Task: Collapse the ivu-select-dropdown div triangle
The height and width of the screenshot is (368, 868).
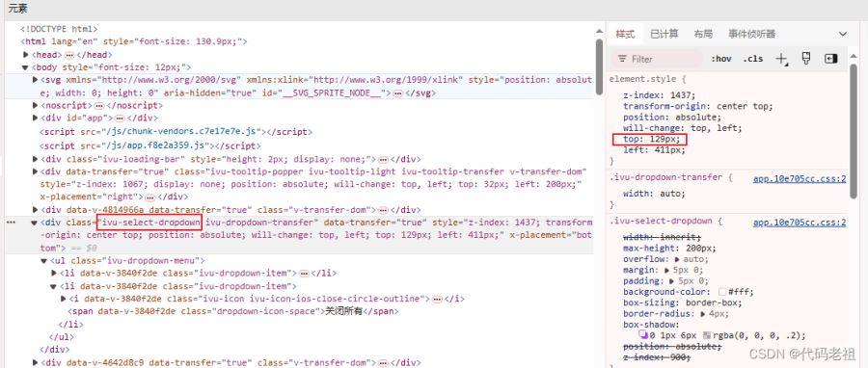Action: 35,223
